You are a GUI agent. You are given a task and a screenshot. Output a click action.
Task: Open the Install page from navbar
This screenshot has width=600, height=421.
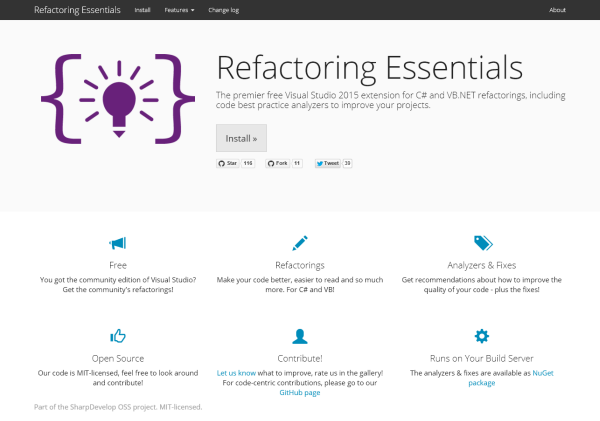click(x=143, y=10)
